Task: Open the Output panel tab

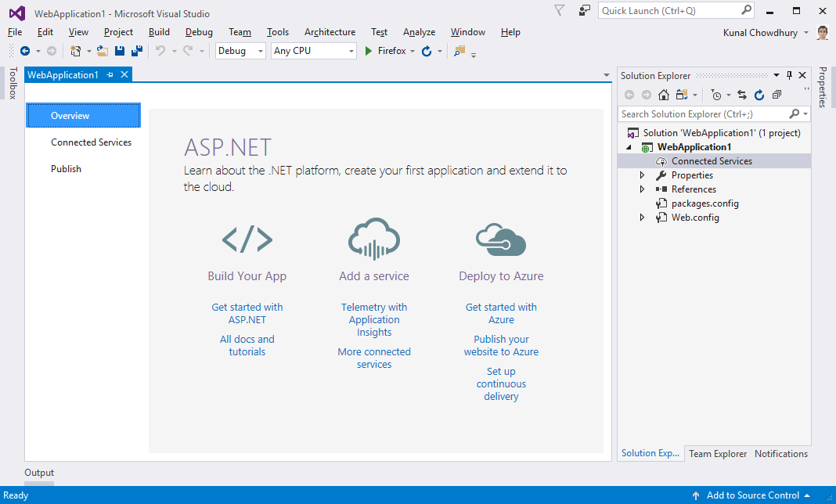Action: [x=39, y=473]
